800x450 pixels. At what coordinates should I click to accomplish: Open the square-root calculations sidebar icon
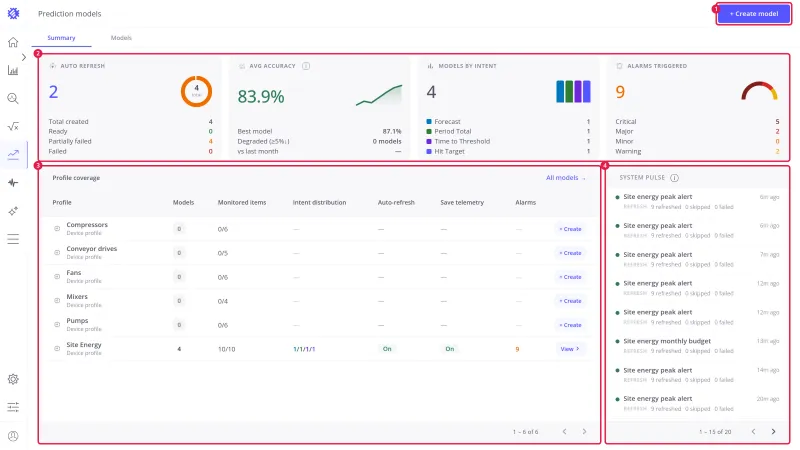pyautogui.click(x=13, y=126)
